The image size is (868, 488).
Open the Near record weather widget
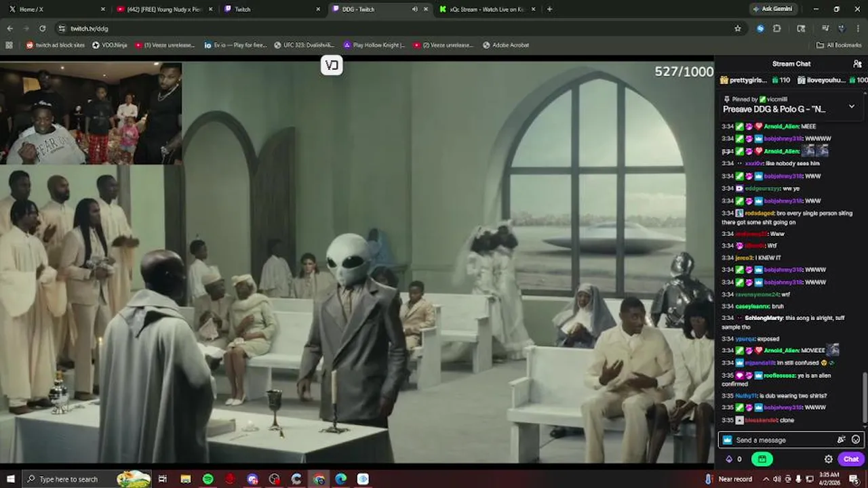pos(728,479)
